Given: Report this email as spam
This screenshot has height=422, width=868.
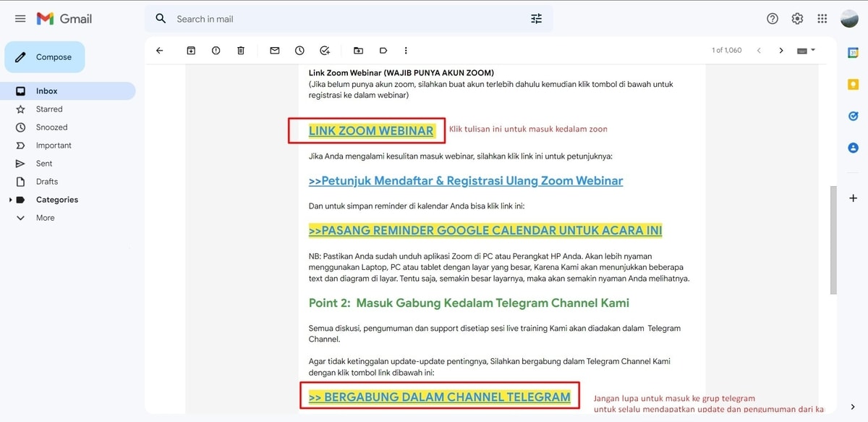Looking at the screenshot, I should (216, 51).
